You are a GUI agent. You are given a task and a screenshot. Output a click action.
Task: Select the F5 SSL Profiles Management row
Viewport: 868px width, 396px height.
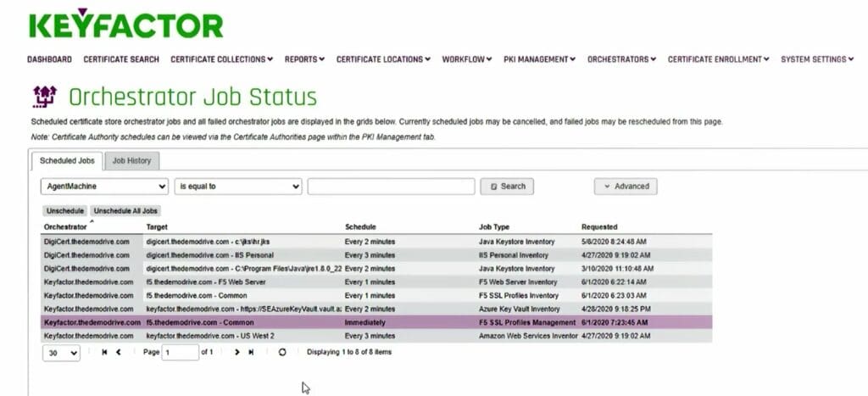tap(376, 322)
